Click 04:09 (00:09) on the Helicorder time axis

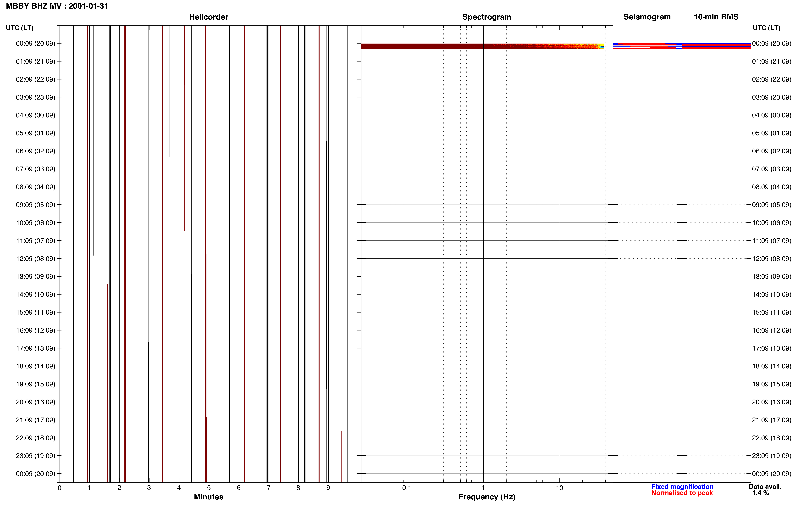coord(36,115)
